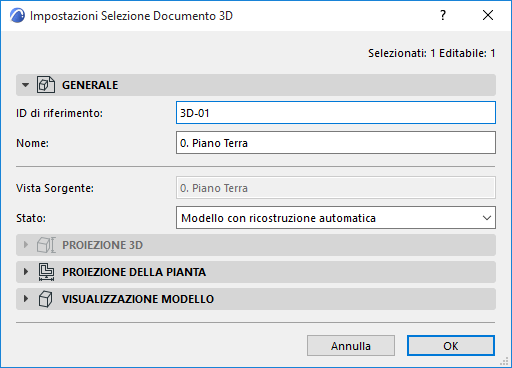Image resolution: width=512 pixels, height=368 pixels.
Task: Expand the PROIEZIONE DELLA PIANTA section
Action: [x=26, y=272]
